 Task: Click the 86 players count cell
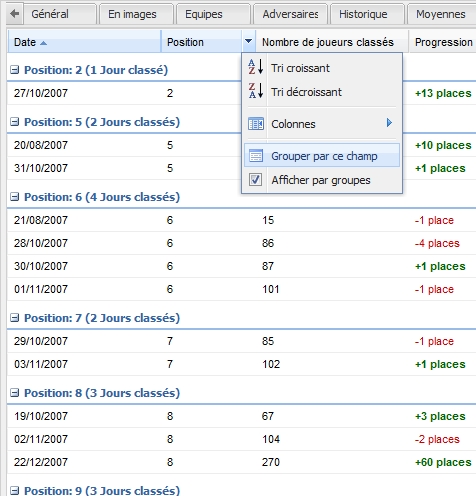pyautogui.click(x=268, y=243)
